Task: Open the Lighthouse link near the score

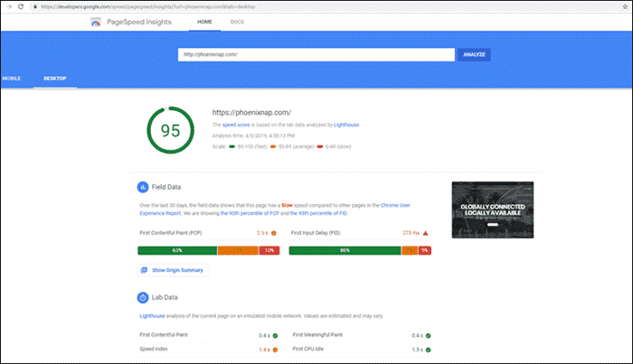Action: click(346, 125)
